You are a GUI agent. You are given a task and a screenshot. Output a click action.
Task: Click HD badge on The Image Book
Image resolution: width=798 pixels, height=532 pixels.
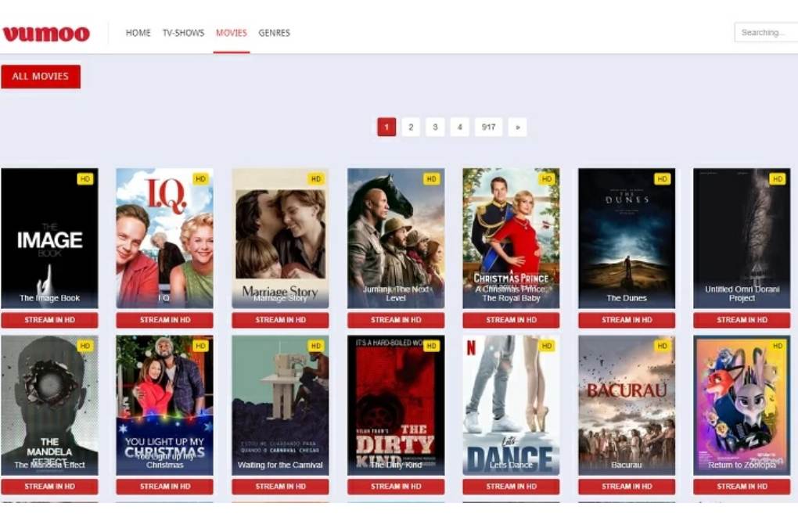click(x=85, y=179)
